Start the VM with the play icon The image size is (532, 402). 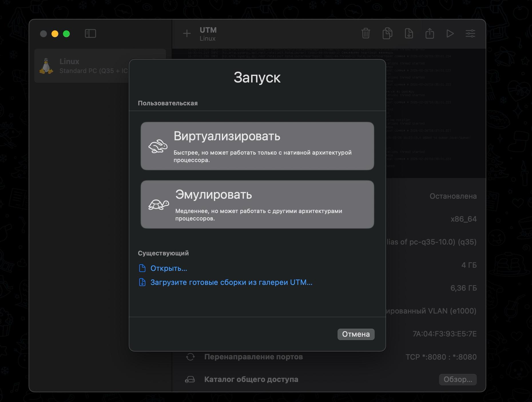(450, 34)
